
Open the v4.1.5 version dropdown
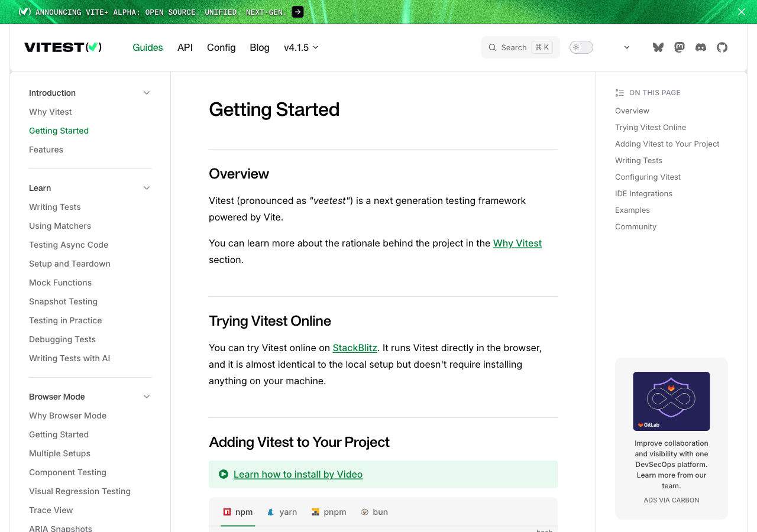[x=301, y=47]
